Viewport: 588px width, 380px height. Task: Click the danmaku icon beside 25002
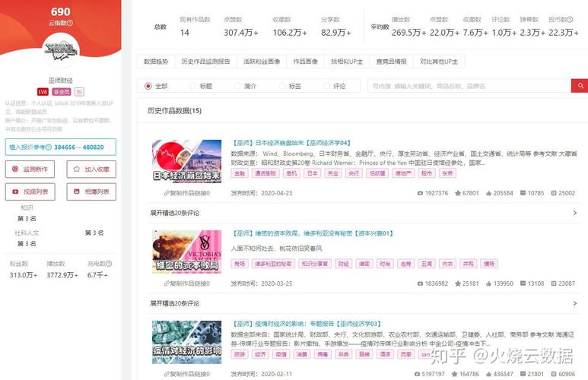click(554, 193)
